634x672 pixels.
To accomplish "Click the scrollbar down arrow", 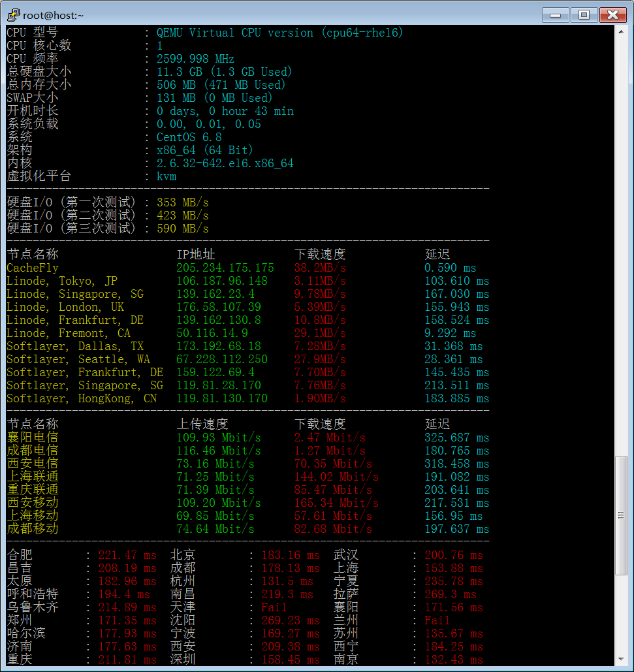I will (x=621, y=660).
